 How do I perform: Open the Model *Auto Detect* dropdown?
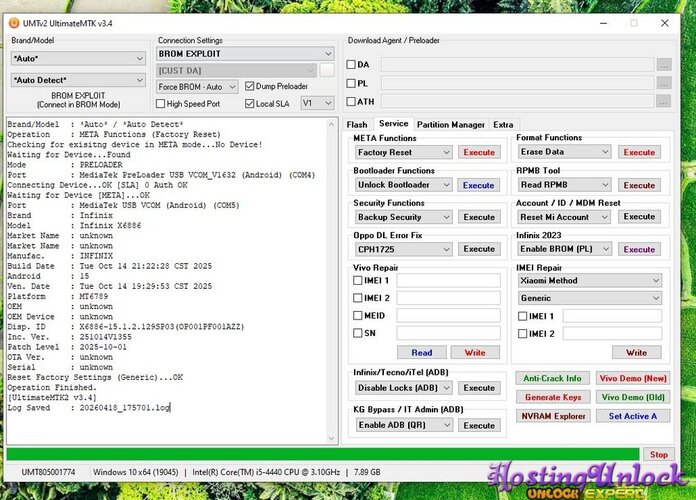click(x=78, y=80)
